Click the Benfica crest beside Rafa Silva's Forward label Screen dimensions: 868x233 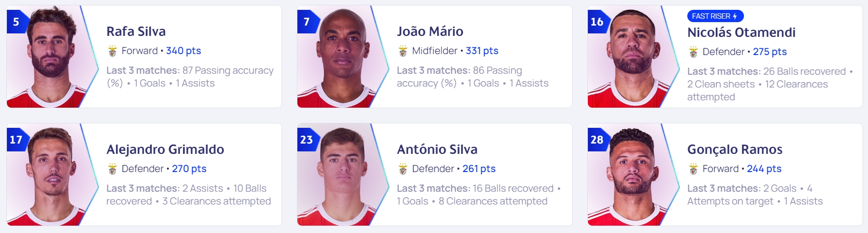pyautogui.click(x=112, y=51)
